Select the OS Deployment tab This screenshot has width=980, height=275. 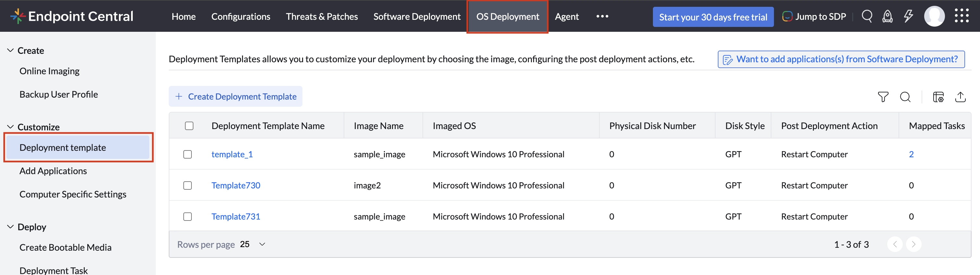(508, 16)
